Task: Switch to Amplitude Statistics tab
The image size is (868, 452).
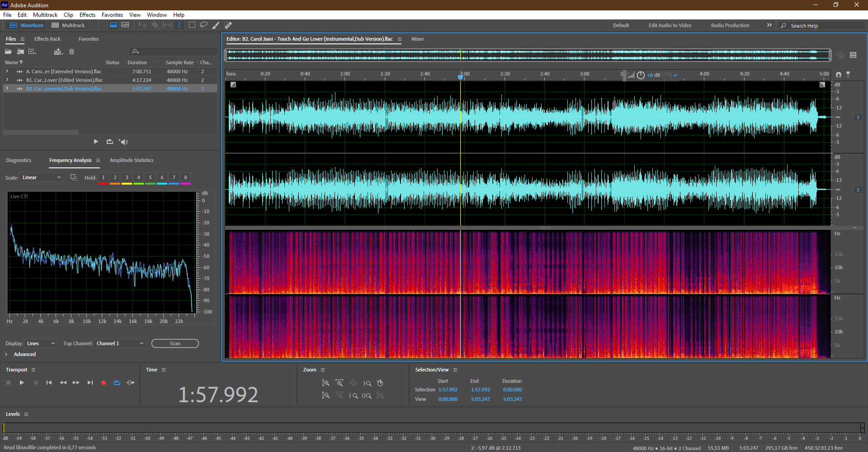Action: [132, 160]
